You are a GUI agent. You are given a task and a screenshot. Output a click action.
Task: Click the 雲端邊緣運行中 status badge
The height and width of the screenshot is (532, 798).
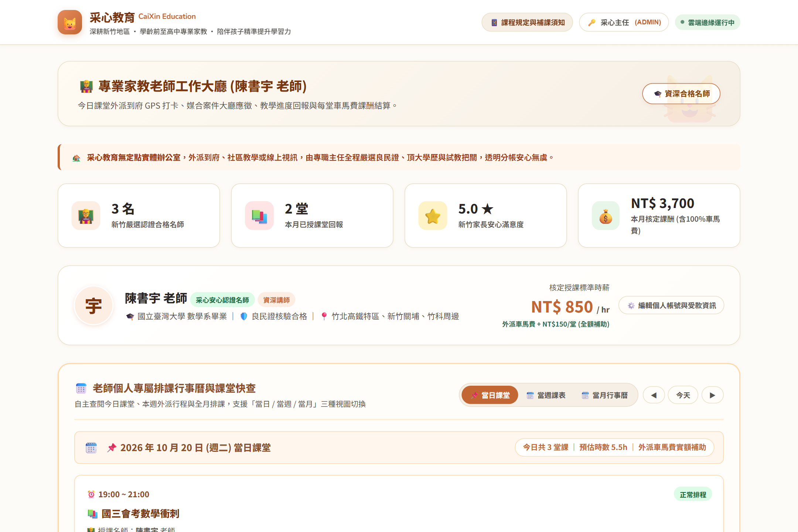707,23
